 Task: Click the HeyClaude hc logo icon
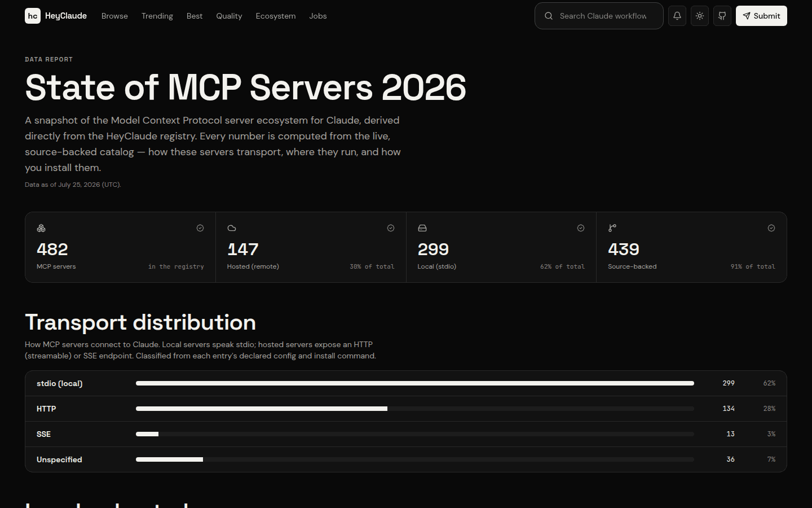[x=33, y=16]
